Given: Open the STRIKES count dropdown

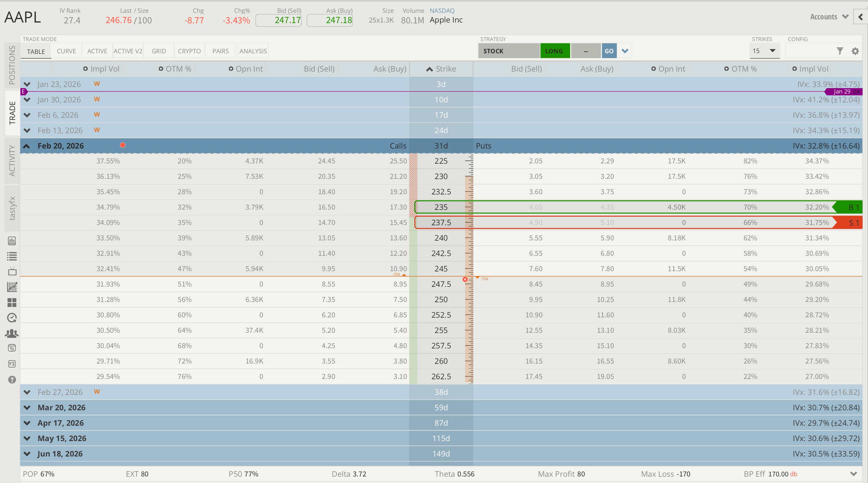Looking at the screenshot, I should pyautogui.click(x=764, y=51).
